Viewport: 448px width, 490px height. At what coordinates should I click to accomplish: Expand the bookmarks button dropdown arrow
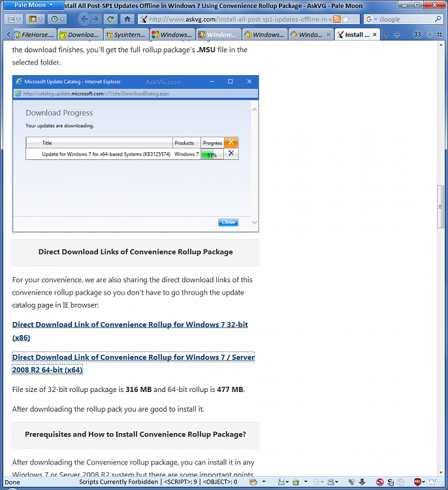(x=41, y=20)
